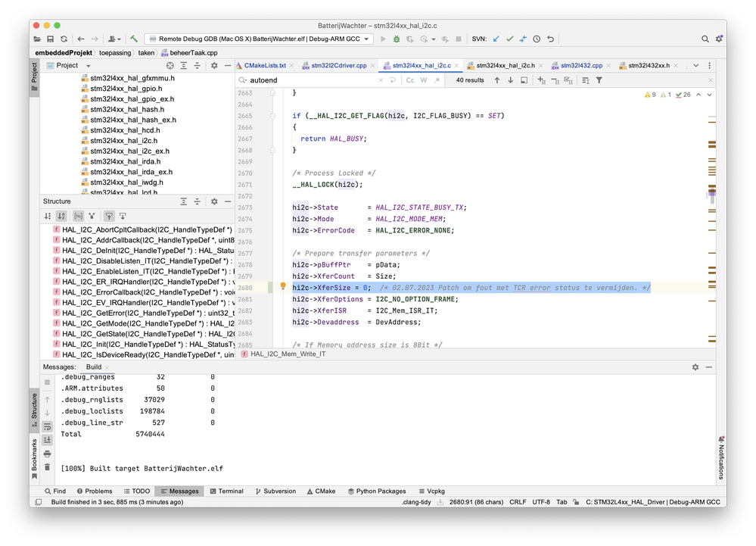Screen dimensions: 756x546
Task: Open stm32l4xx_hal_gpio.h in Project tree
Action: (x=126, y=89)
